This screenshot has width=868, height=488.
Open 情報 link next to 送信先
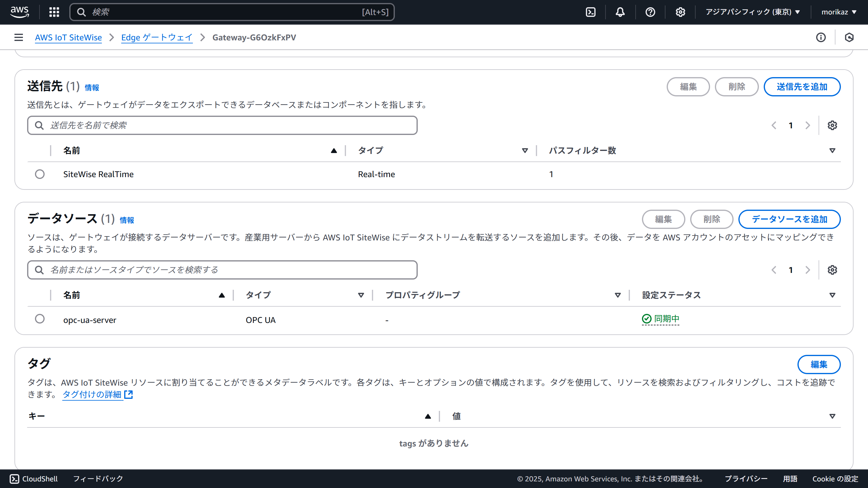pyautogui.click(x=92, y=88)
